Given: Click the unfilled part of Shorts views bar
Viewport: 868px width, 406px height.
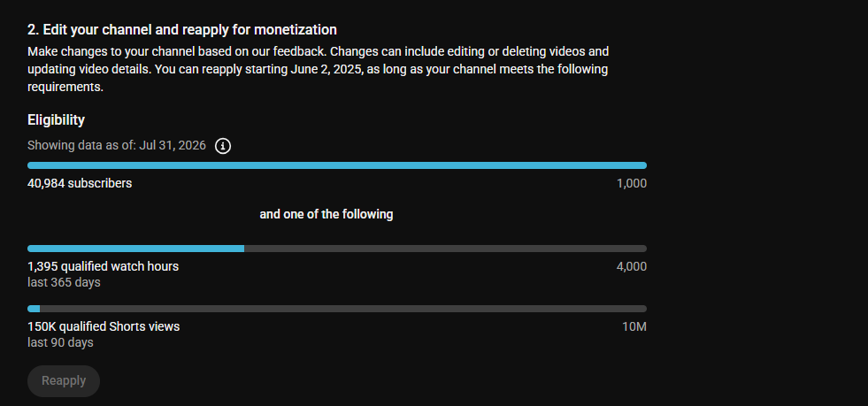Looking at the screenshot, I should point(343,309).
